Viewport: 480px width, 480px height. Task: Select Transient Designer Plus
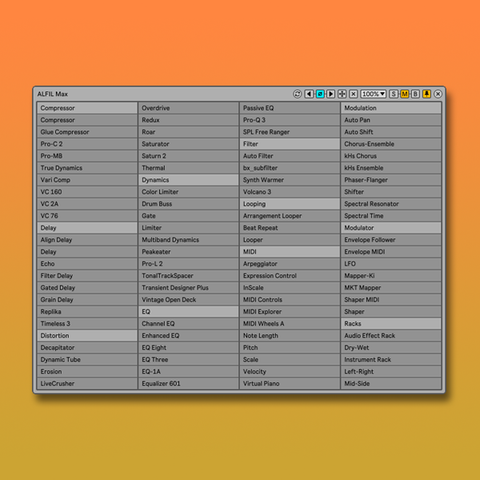tap(189, 288)
